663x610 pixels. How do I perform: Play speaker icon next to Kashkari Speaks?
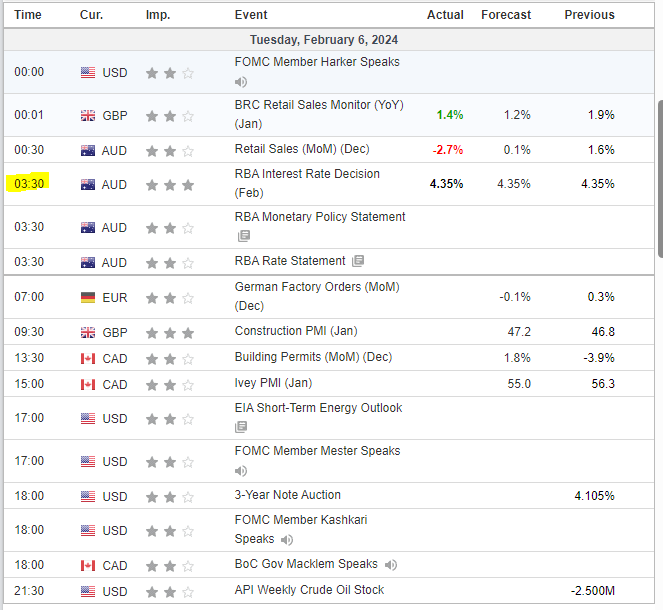click(x=285, y=539)
